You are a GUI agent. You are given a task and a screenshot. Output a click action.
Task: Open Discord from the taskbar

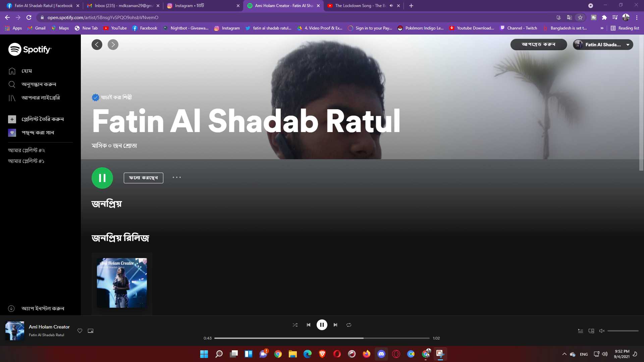(381, 354)
